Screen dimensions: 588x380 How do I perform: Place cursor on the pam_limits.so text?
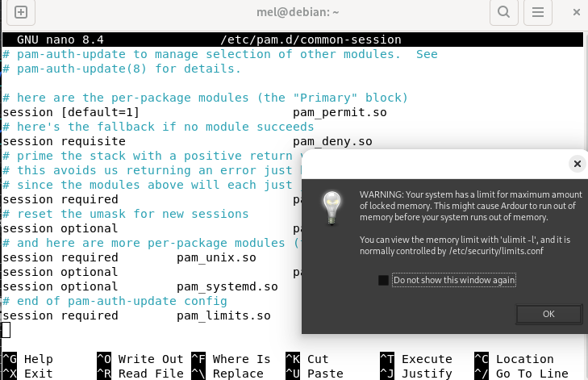(x=223, y=315)
